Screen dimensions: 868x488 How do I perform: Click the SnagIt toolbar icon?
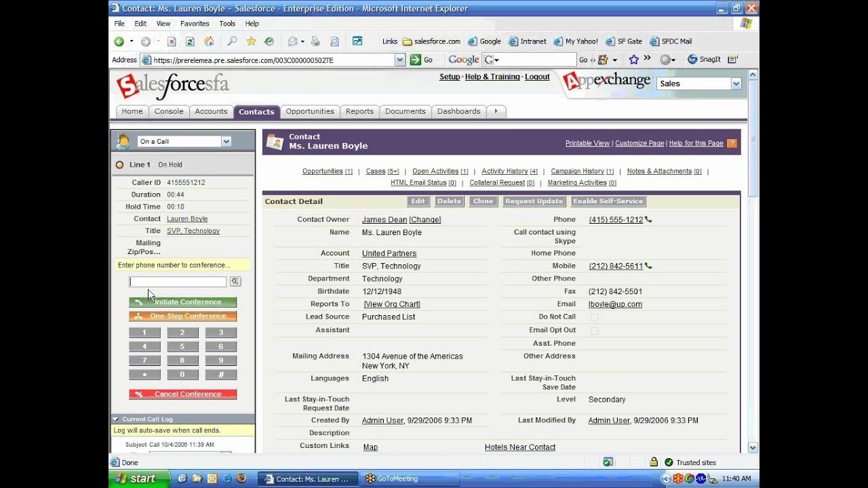pyautogui.click(x=704, y=60)
